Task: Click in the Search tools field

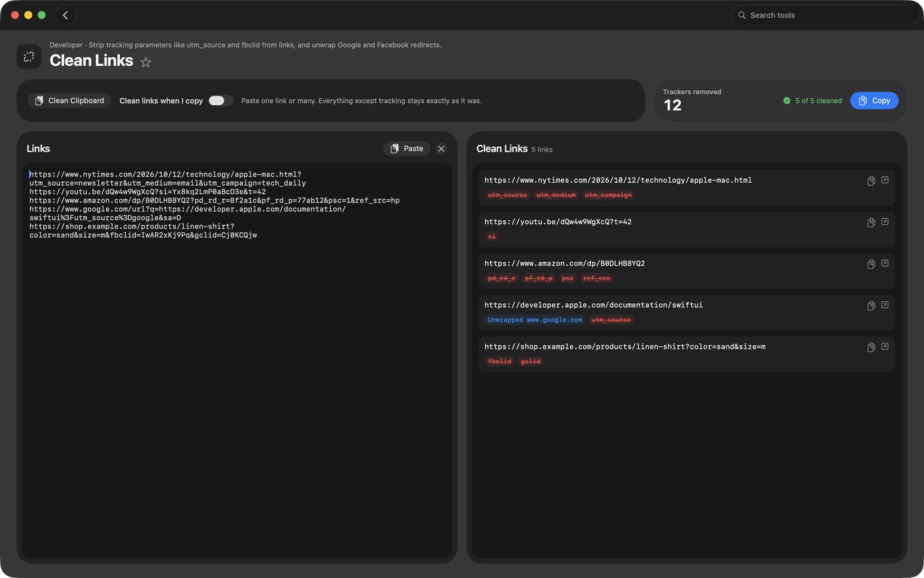Action: [825, 15]
